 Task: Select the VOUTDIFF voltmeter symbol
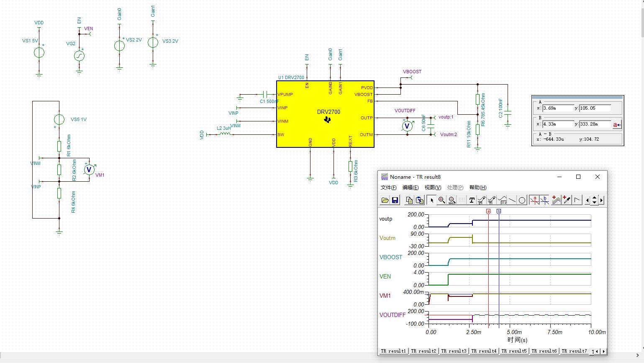click(x=407, y=126)
